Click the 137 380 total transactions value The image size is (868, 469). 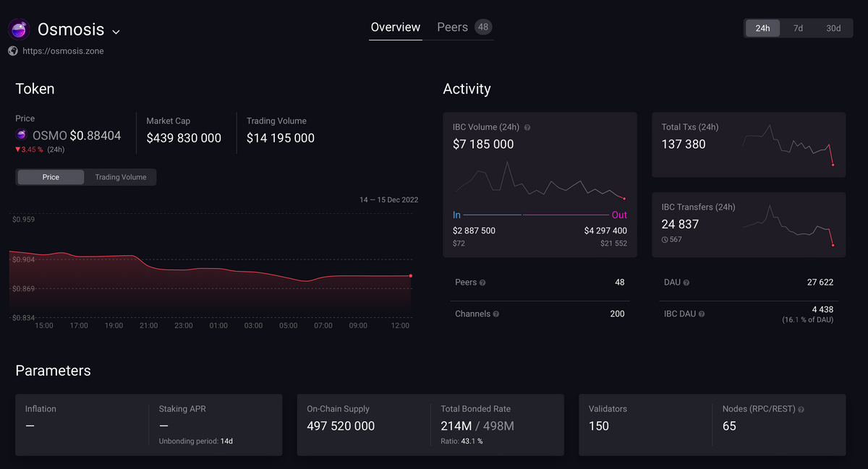684,145
